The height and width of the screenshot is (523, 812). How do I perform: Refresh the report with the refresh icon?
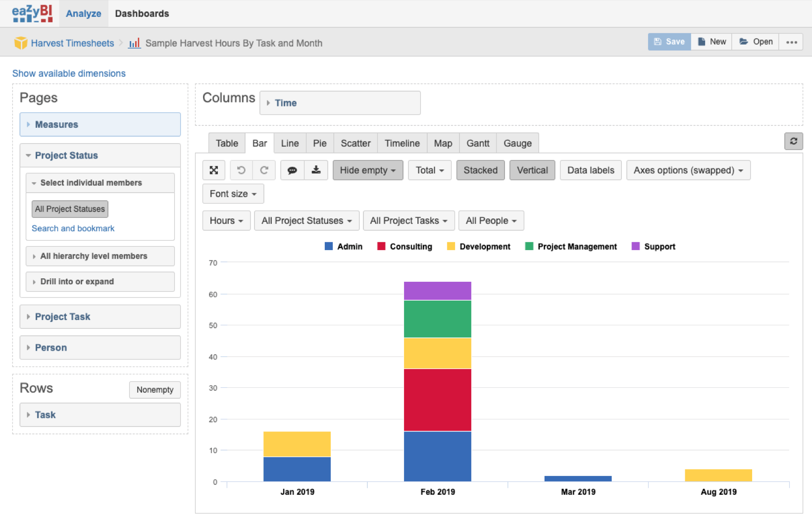point(794,141)
